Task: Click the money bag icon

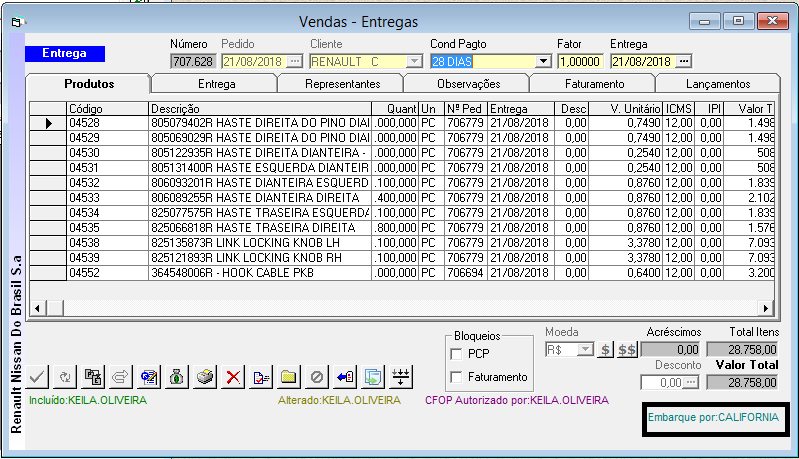Action: pyautogui.click(x=176, y=377)
